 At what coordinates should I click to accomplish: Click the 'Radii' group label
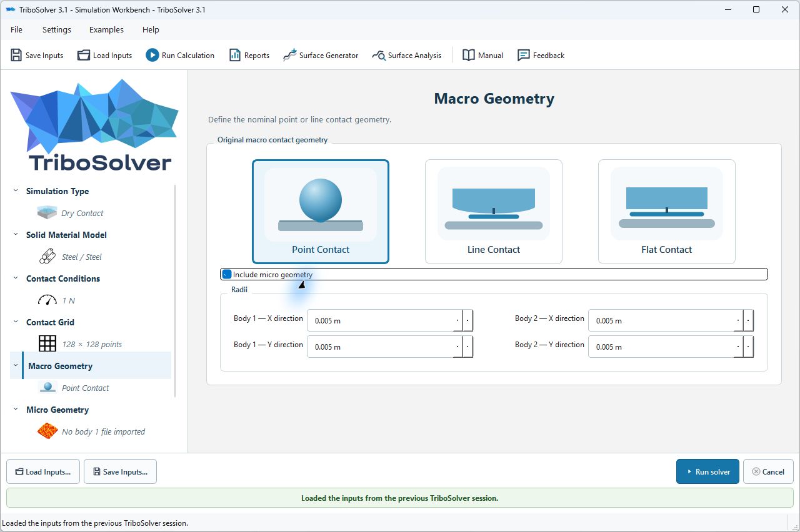pyautogui.click(x=239, y=290)
